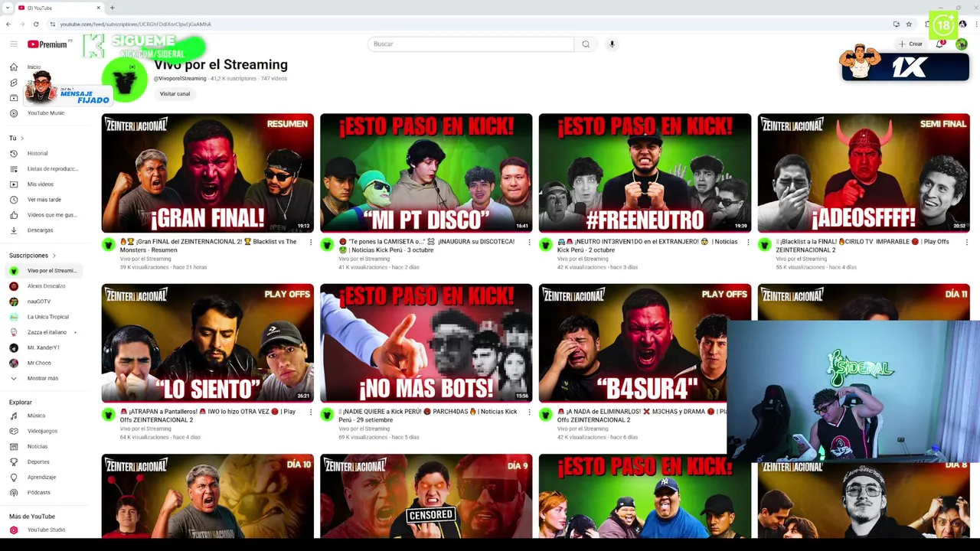
Task: Click the Gran FINAL del ZEINTERNACIONAL 2 title
Action: 208,246
